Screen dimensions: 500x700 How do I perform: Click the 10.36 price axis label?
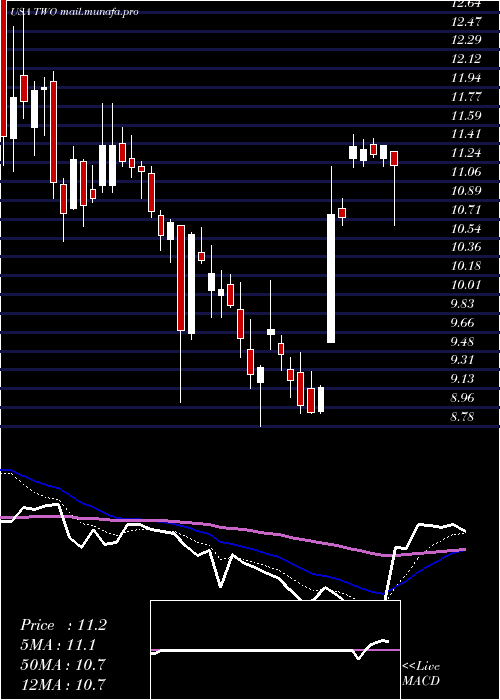click(x=466, y=246)
